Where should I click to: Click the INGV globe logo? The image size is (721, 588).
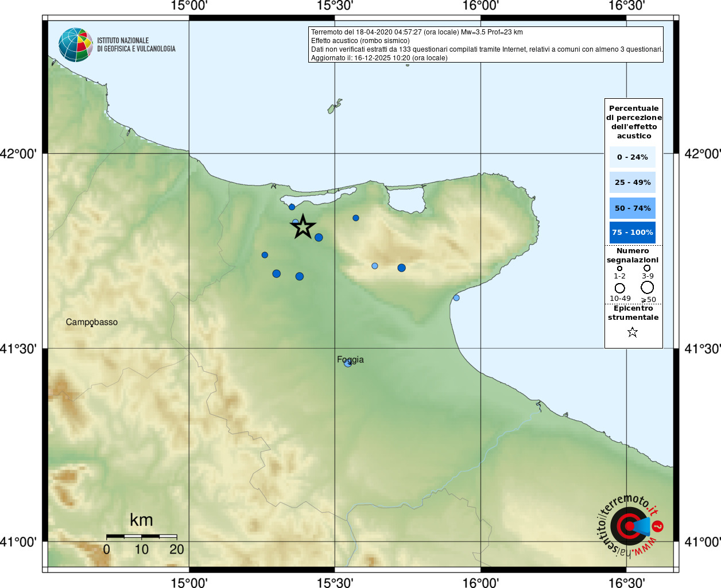click(x=76, y=45)
